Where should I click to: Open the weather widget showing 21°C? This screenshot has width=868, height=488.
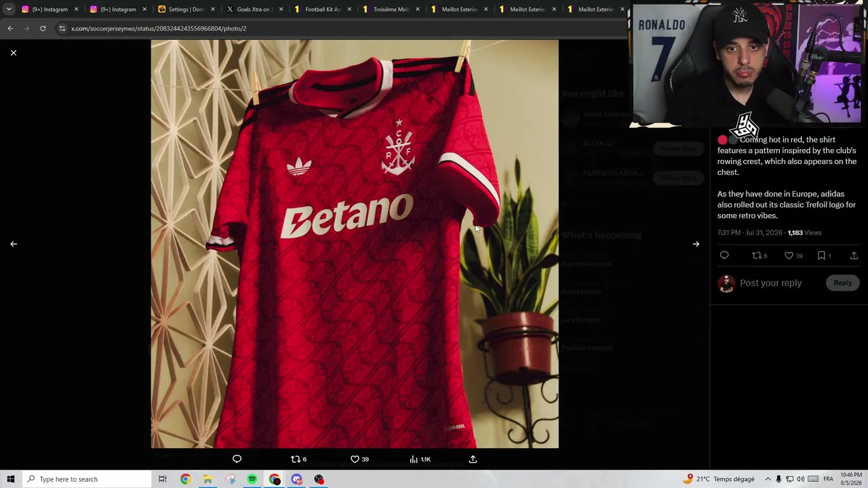(719, 479)
